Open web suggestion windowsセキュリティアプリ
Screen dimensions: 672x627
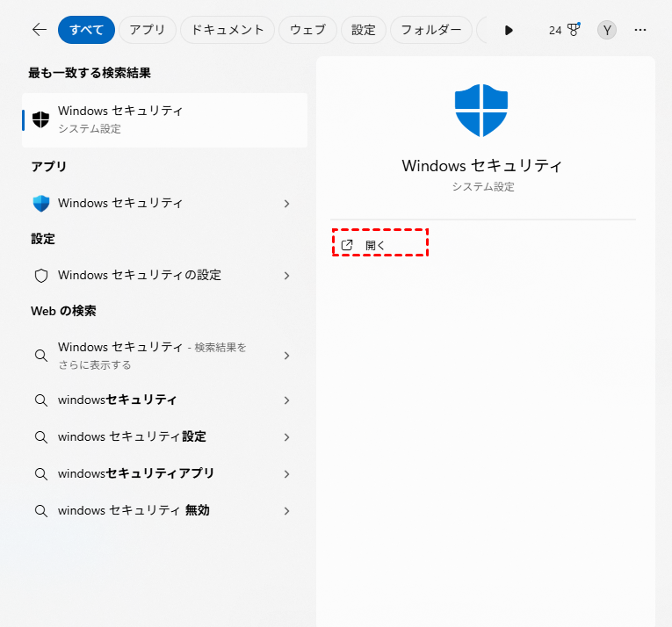[x=164, y=474]
